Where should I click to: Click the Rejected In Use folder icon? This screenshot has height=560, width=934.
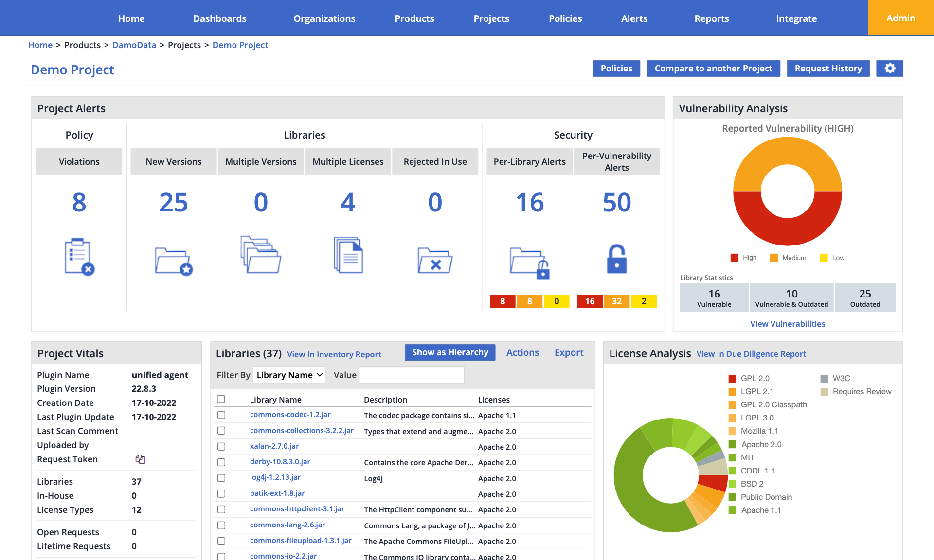click(x=435, y=261)
